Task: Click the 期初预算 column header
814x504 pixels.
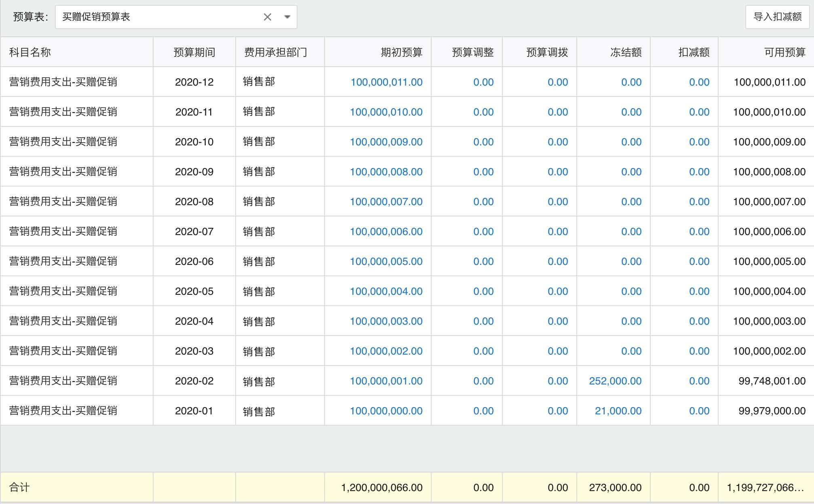Action: 401,52
